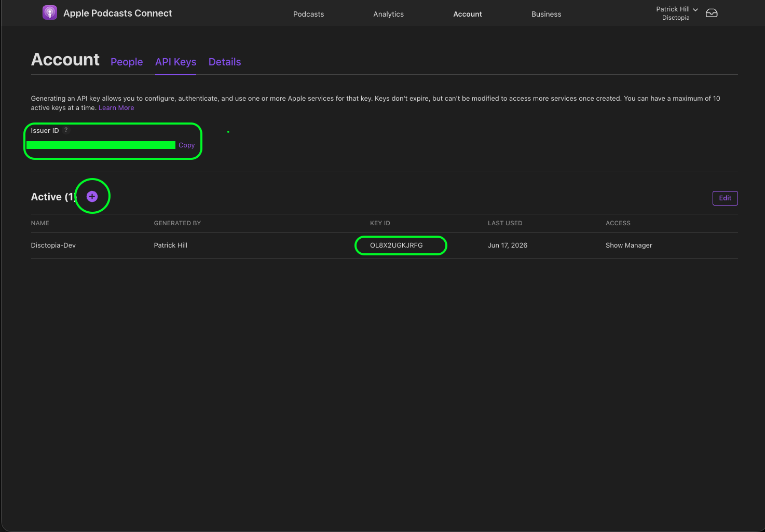Click the Disctopia organization name under Patrick Hill

point(676,18)
